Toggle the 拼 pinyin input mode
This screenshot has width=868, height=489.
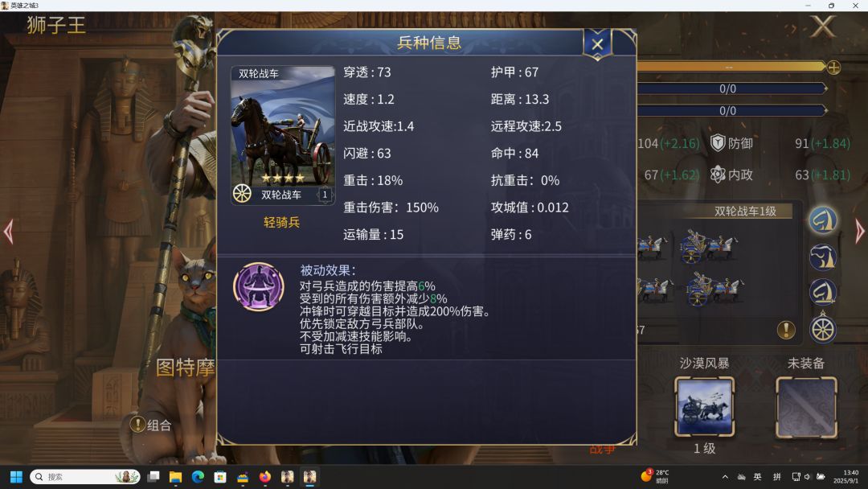coord(777,477)
